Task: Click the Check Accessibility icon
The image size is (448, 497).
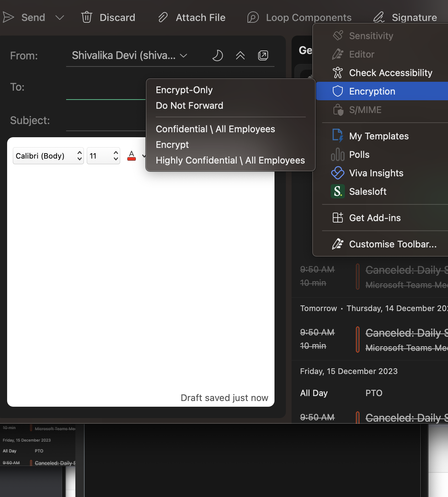Action: coord(338,73)
